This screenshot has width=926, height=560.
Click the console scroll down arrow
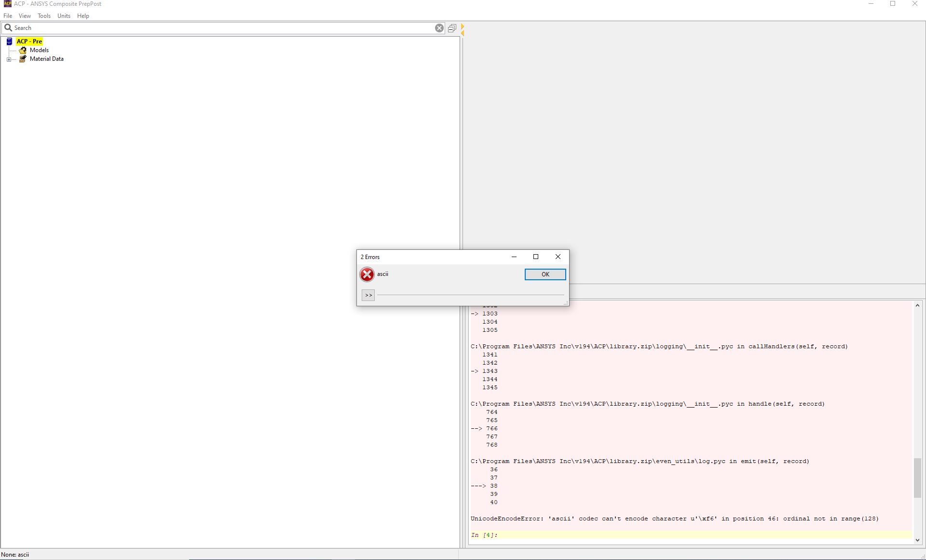point(917,540)
